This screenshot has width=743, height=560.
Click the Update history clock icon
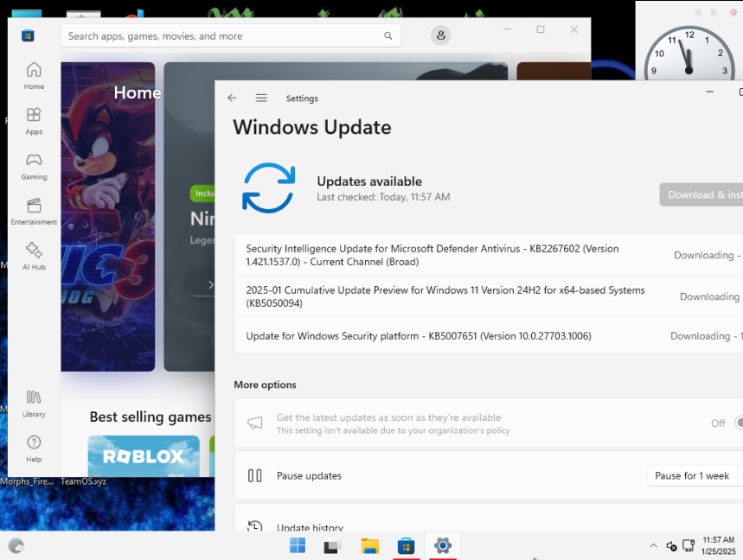(x=255, y=525)
